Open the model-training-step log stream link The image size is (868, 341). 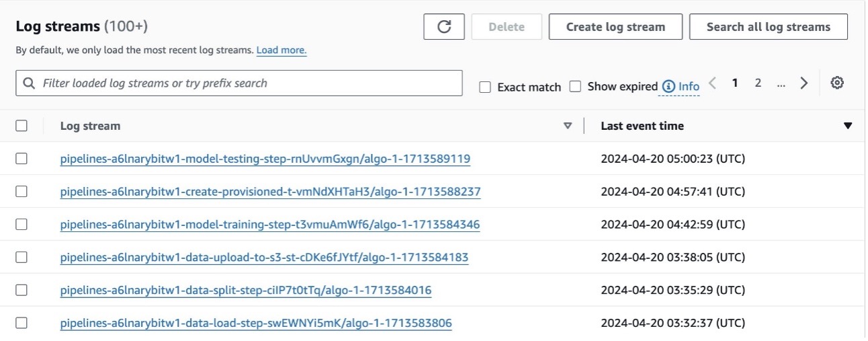270,225
